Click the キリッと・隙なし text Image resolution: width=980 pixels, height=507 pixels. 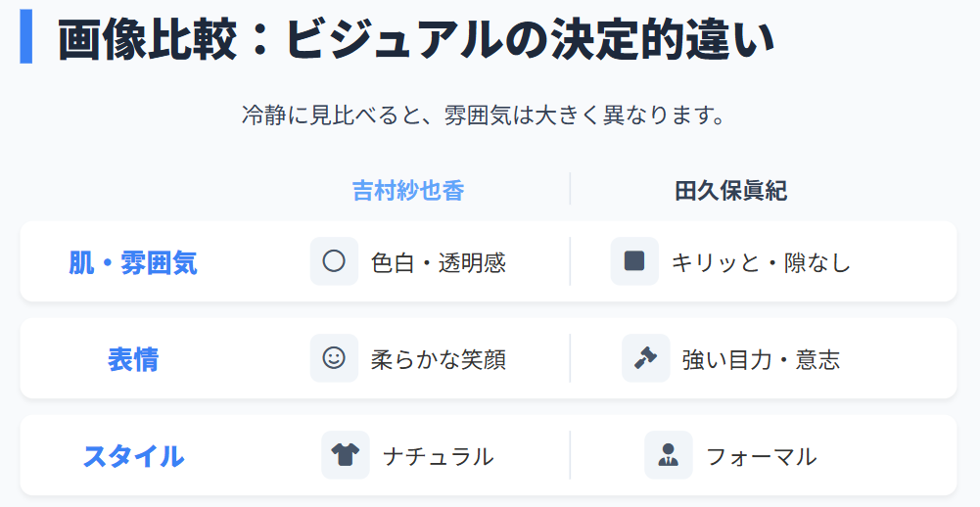point(761,262)
